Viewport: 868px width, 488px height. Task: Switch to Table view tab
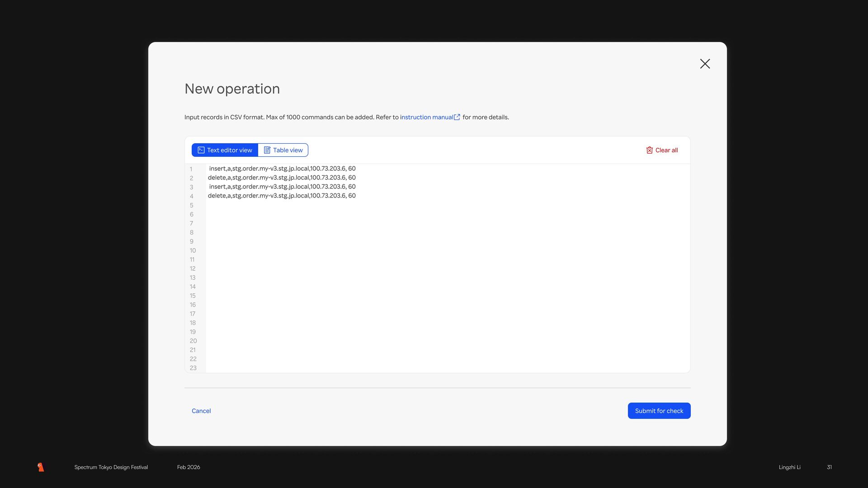283,150
